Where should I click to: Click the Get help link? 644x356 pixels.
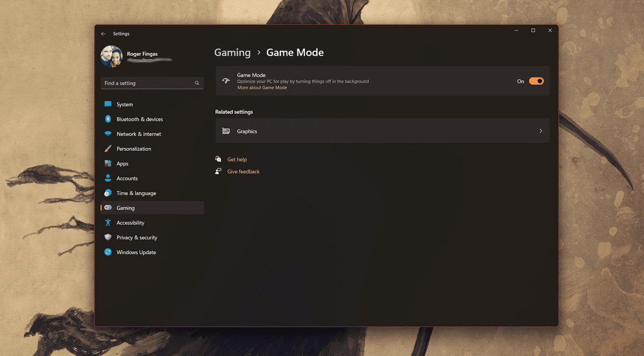click(237, 159)
